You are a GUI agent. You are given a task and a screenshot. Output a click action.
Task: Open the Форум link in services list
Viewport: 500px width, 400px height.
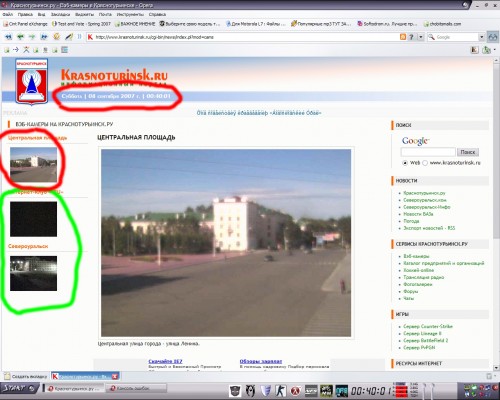[411, 291]
